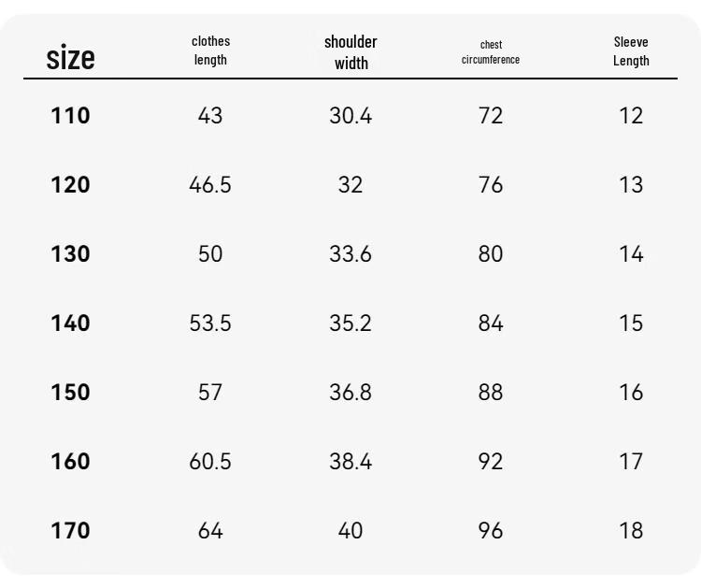Click shoulder width value 36.8
Viewport: 701px width, 588px height.
pyautogui.click(x=350, y=392)
